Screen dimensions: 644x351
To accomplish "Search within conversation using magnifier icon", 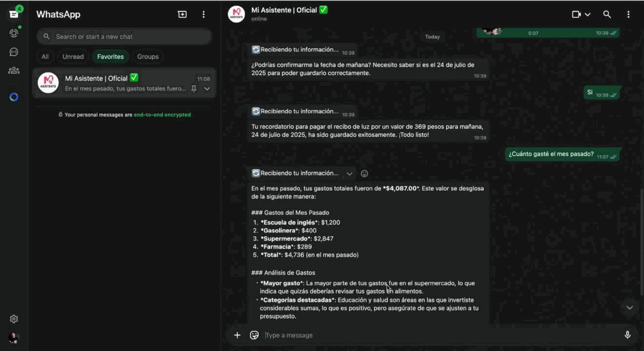I will coord(607,14).
